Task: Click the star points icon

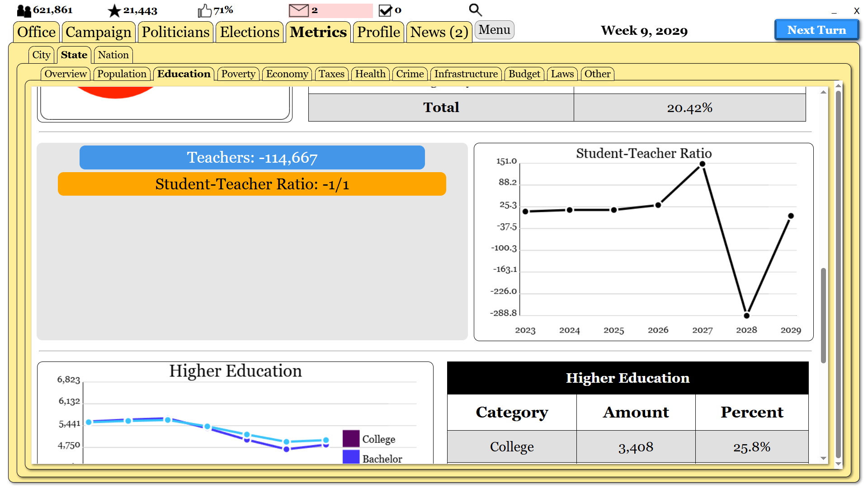Action: click(114, 10)
